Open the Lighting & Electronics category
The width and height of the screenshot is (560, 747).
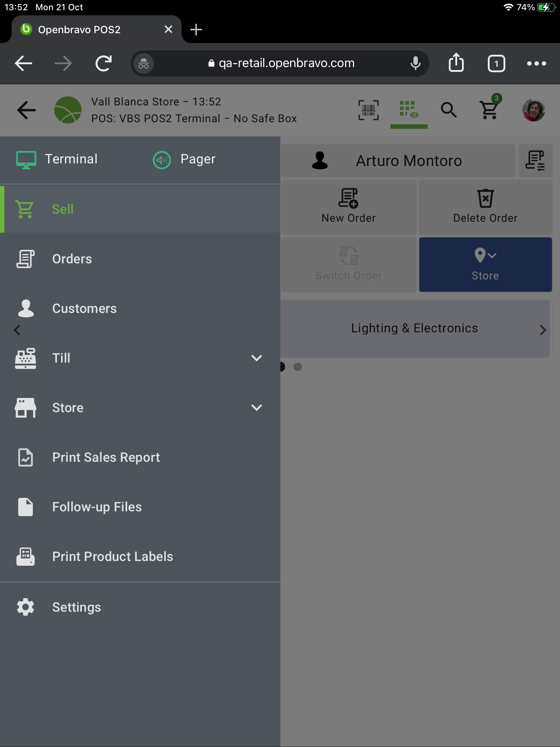click(415, 329)
